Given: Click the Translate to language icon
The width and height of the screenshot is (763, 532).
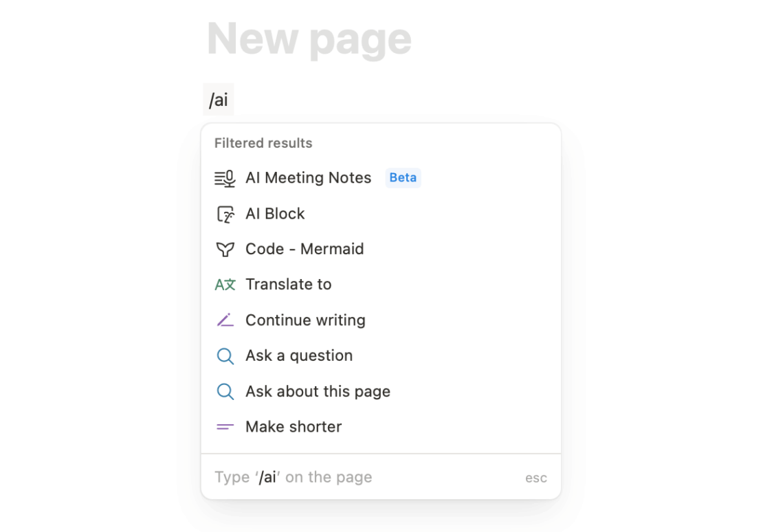Looking at the screenshot, I should [225, 285].
